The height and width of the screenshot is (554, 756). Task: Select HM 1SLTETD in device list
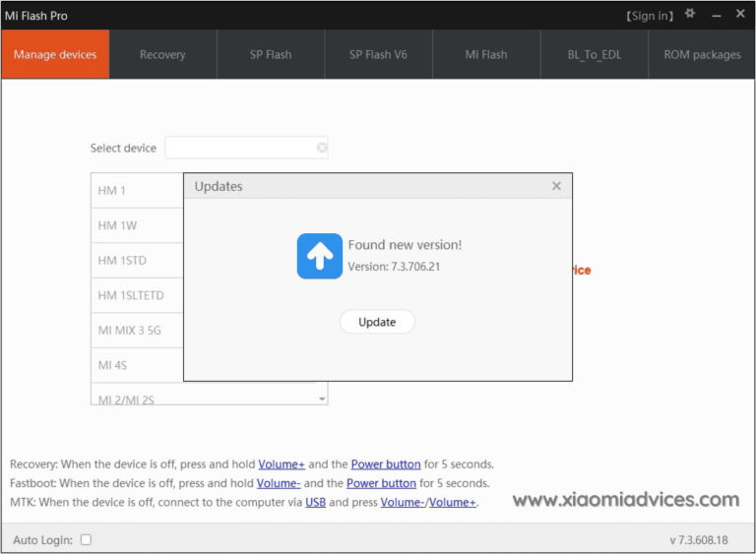coord(138,295)
